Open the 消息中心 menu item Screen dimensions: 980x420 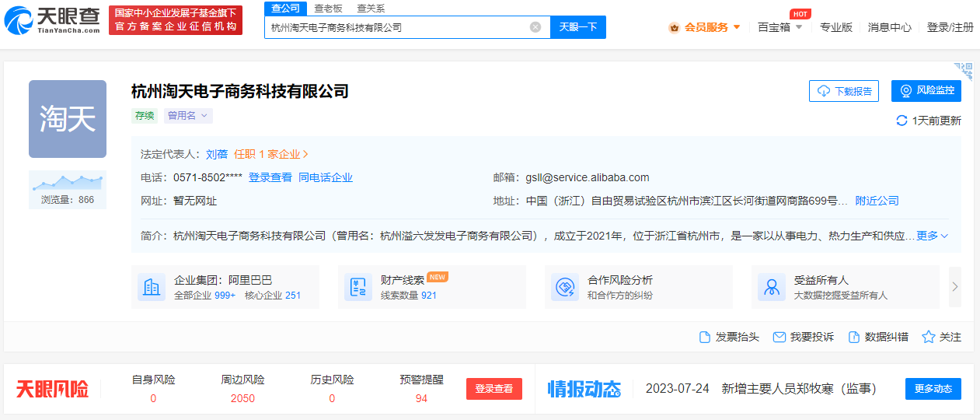pos(890,27)
